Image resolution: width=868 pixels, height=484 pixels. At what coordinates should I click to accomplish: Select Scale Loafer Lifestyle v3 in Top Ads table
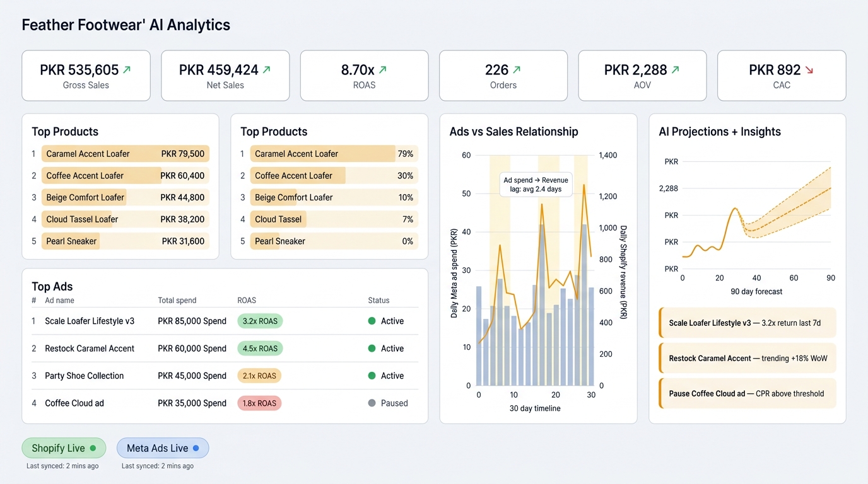click(x=90, y=321)
